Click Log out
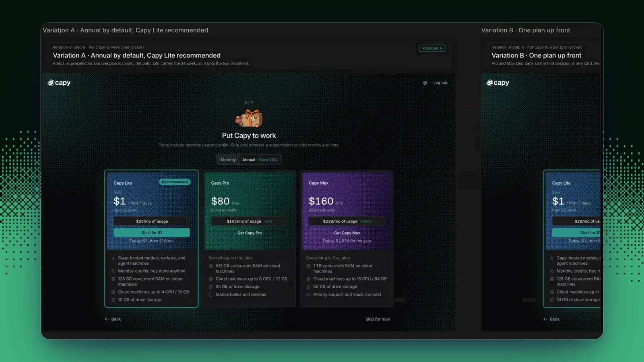Screen dimensions: 644x362 pyautogui.click(x=440, y=83)
